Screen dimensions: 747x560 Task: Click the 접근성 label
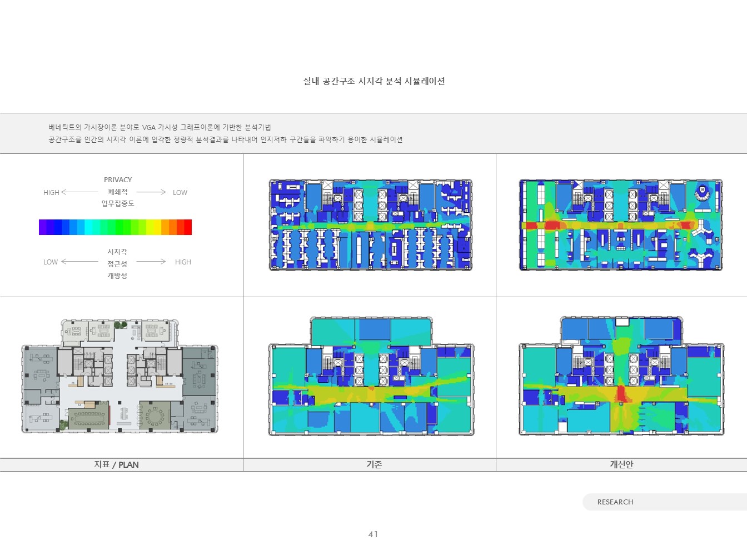coord(117,264)
